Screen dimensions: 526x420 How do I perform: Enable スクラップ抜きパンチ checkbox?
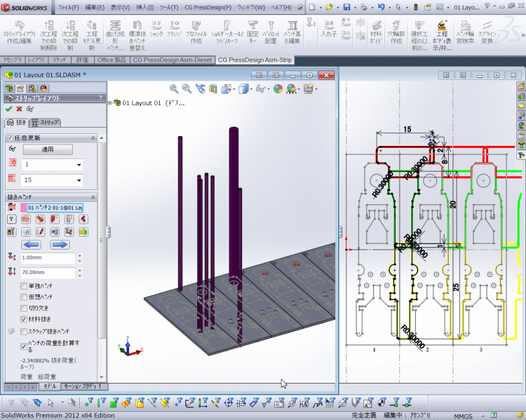[x=23, y=332]
